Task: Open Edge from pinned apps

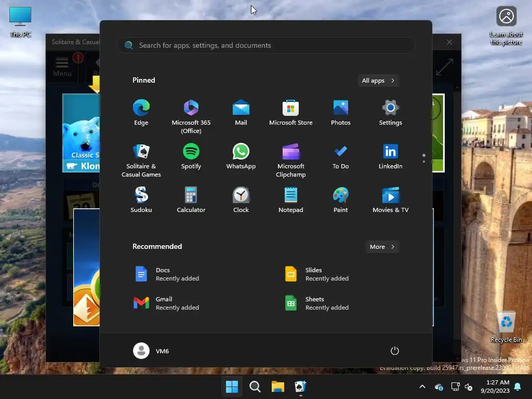Action: coord(141,113)
